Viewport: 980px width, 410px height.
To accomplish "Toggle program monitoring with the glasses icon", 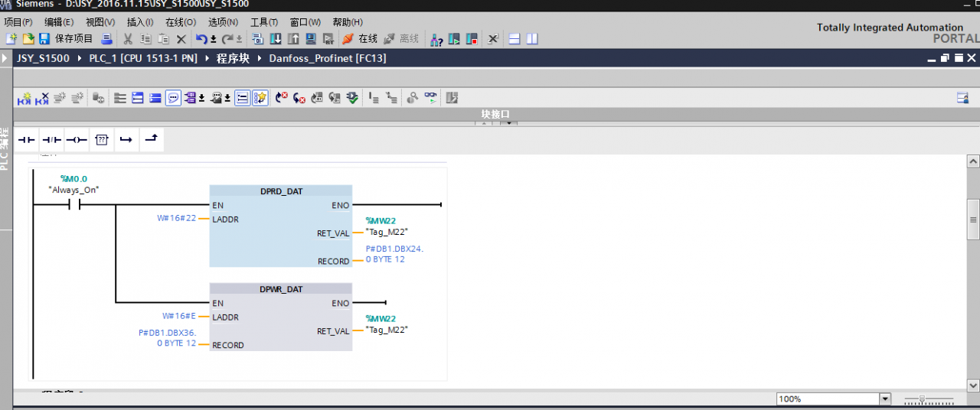I will point(431,98).
